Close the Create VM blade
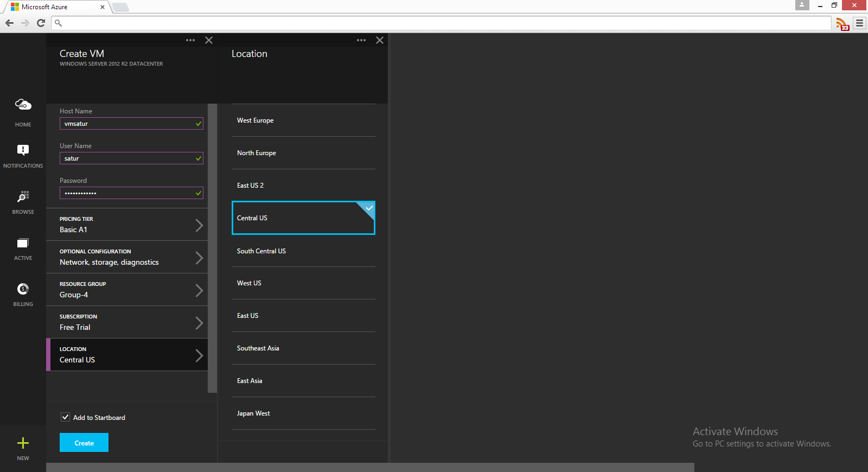Screen dimensions: 868x472 pos(209,40)
